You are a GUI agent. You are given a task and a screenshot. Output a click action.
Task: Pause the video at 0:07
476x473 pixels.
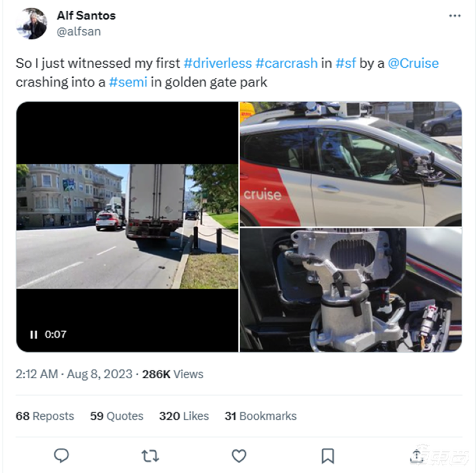34,335
